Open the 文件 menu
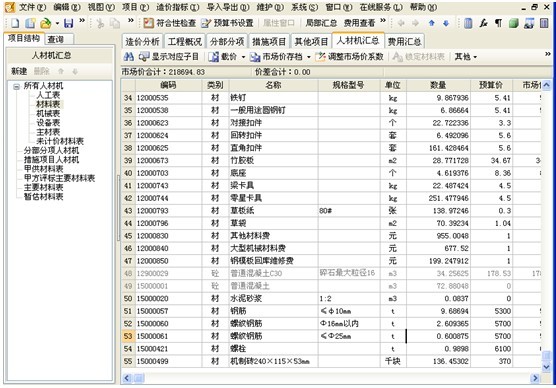556x388 pixels. coord(32,7)
